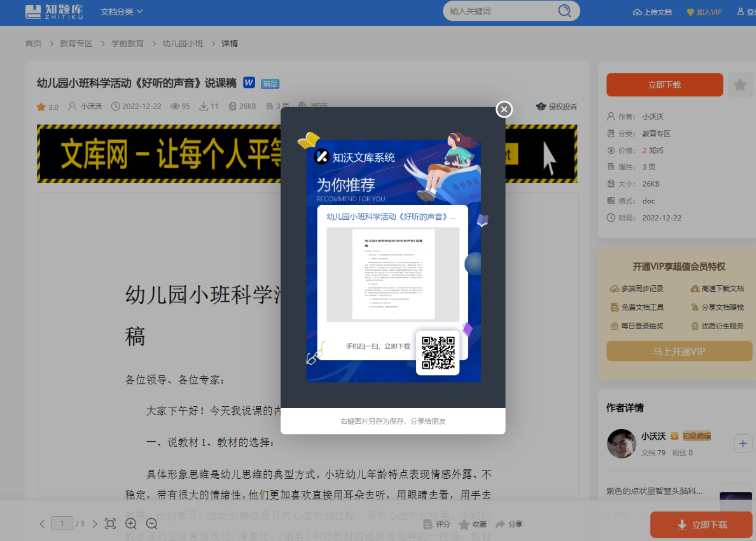Click the 精品 badge next to title
The width and height of the screenshot is (756, 541).
[270, 84]
